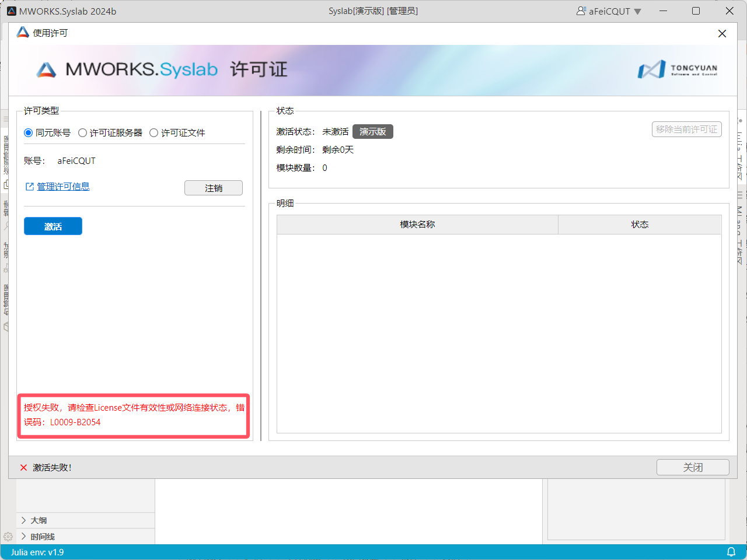Maximize the Syslab main window

click(696, 11)
